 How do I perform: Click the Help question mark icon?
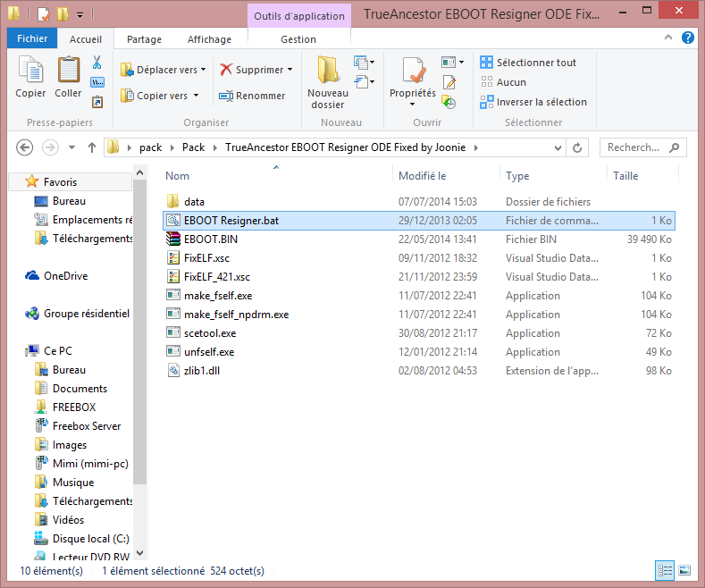687,38
